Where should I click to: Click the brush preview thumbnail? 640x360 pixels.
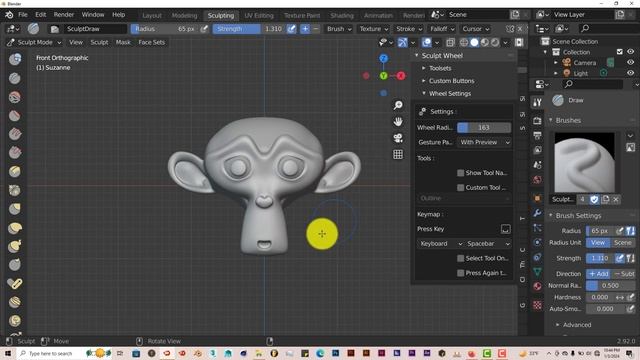coord(584,162)
